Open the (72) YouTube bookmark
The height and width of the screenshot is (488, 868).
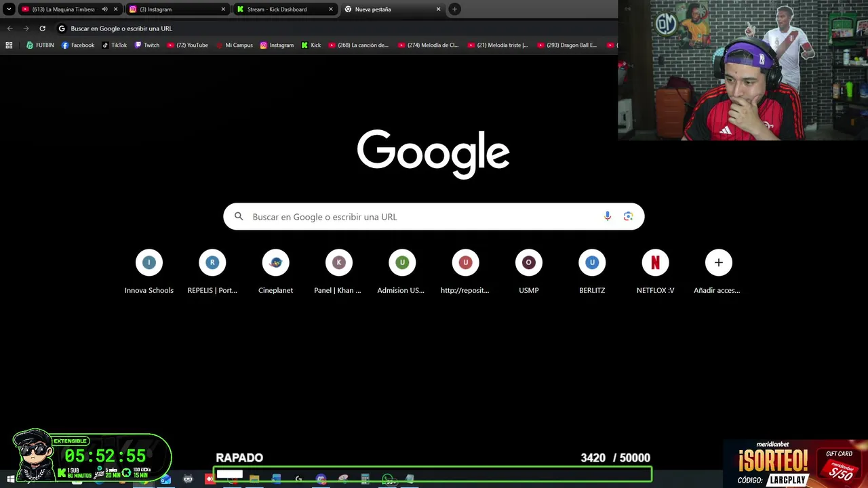click(188, 45)
